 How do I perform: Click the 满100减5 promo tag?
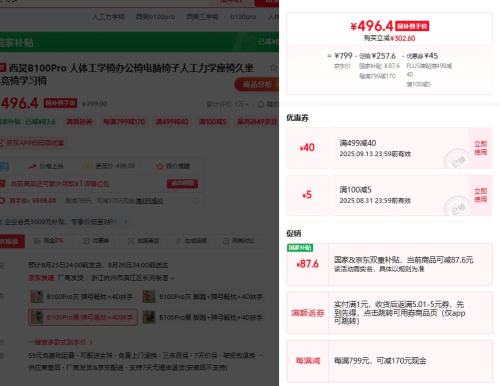213,122
